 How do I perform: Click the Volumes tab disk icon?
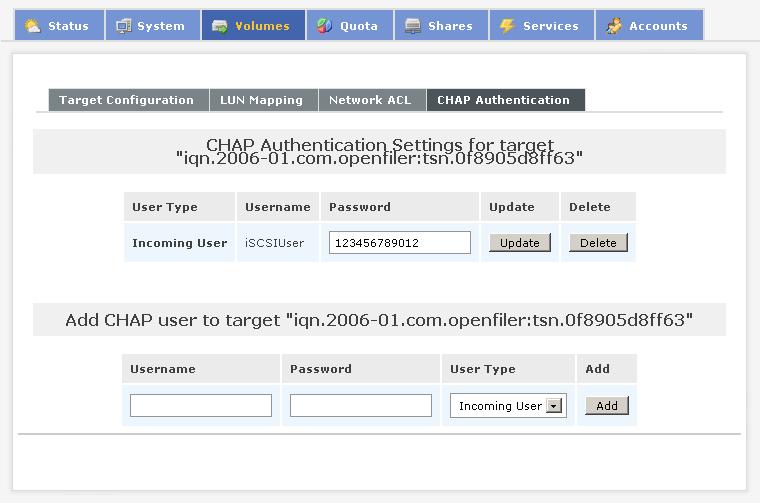coord(220,26)
